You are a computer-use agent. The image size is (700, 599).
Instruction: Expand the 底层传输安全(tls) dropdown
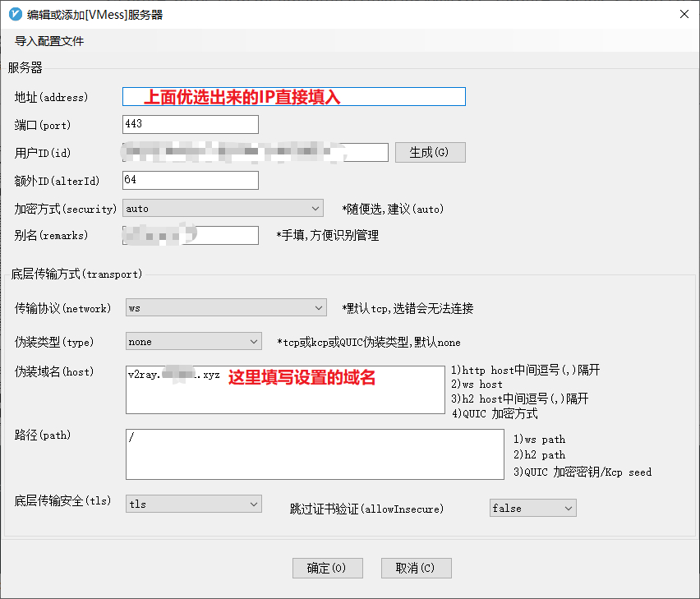pos(193,503)
